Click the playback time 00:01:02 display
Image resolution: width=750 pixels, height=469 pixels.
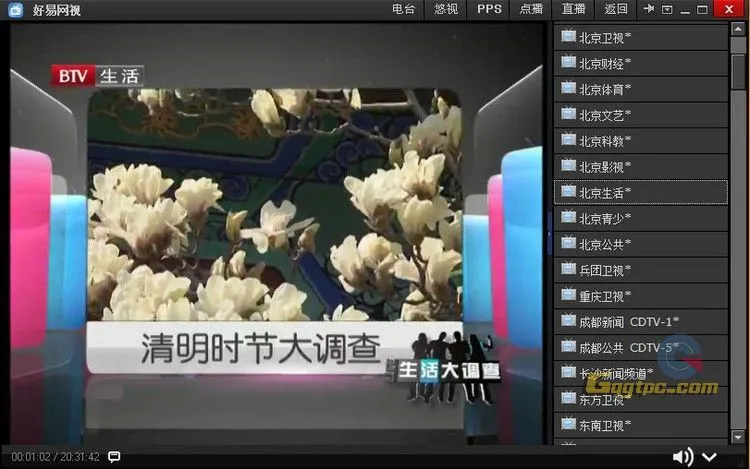click(31, 457)
